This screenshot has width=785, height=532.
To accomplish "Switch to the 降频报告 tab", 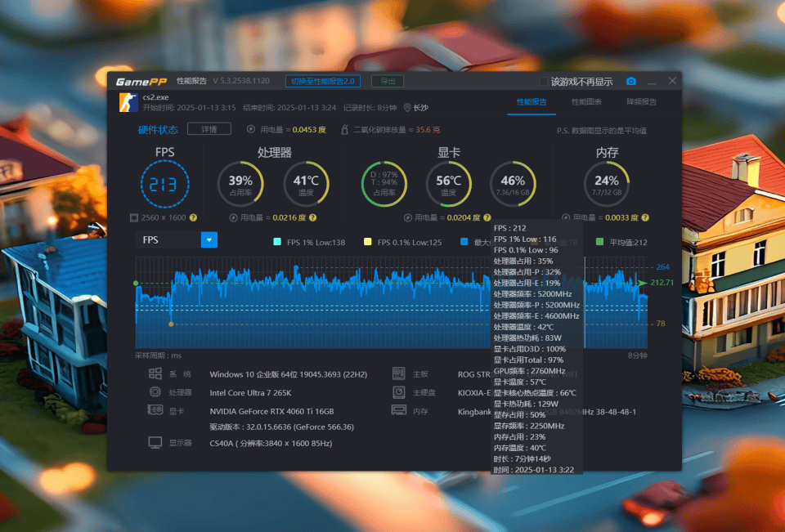I will (x=641, y=102).
